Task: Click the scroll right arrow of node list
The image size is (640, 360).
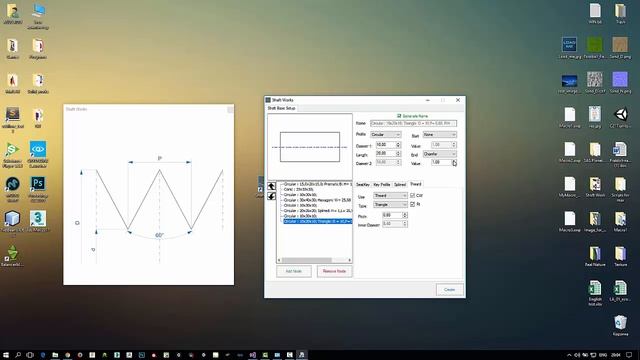Action: 349,260
